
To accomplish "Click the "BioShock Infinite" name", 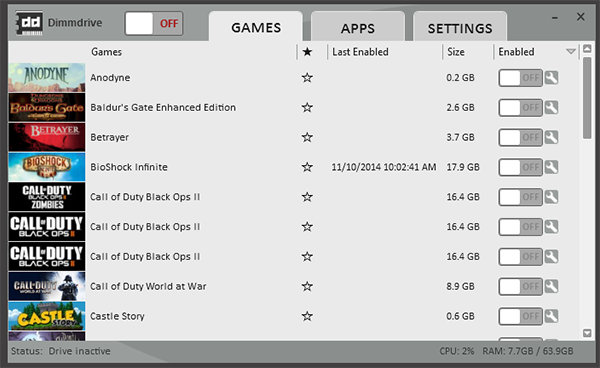I will click(x=129, y=167).
